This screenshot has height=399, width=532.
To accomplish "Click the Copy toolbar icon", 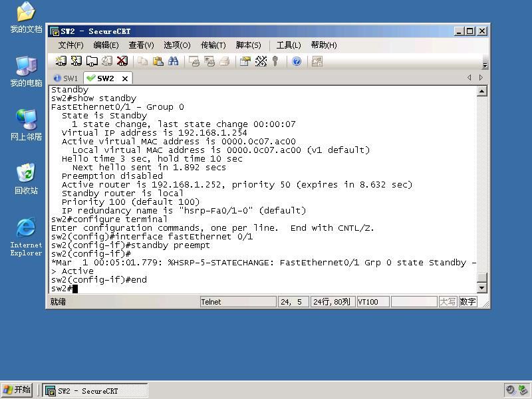I will (x=142, y=61).
